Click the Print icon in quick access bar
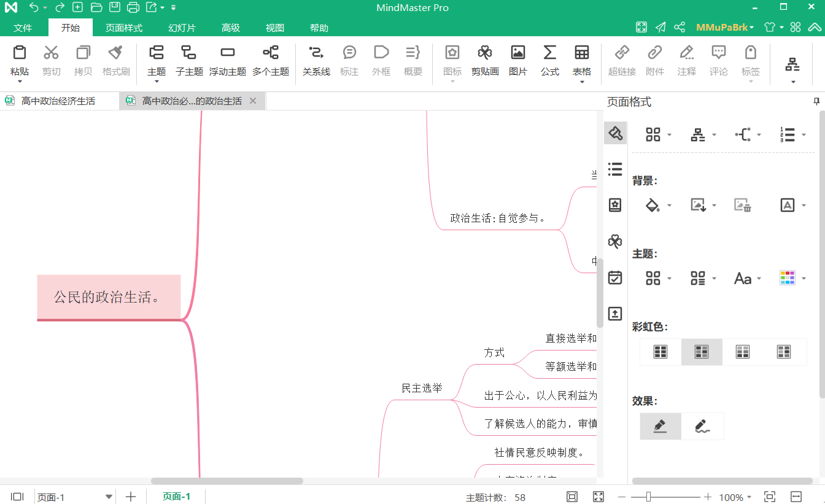This screenshot has height=504, width=825. pos(133,8)
